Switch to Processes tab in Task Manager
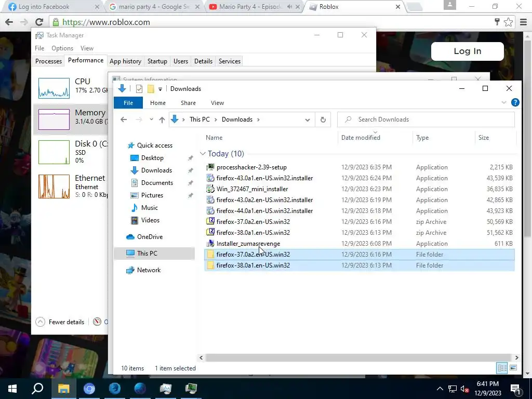Screen dimensions: 532x399 (48, 61)
